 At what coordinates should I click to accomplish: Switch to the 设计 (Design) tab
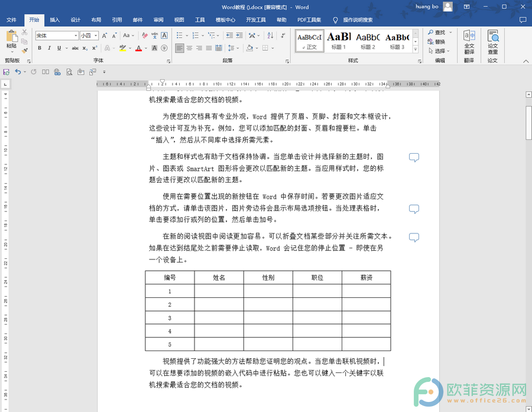point(75,20)
